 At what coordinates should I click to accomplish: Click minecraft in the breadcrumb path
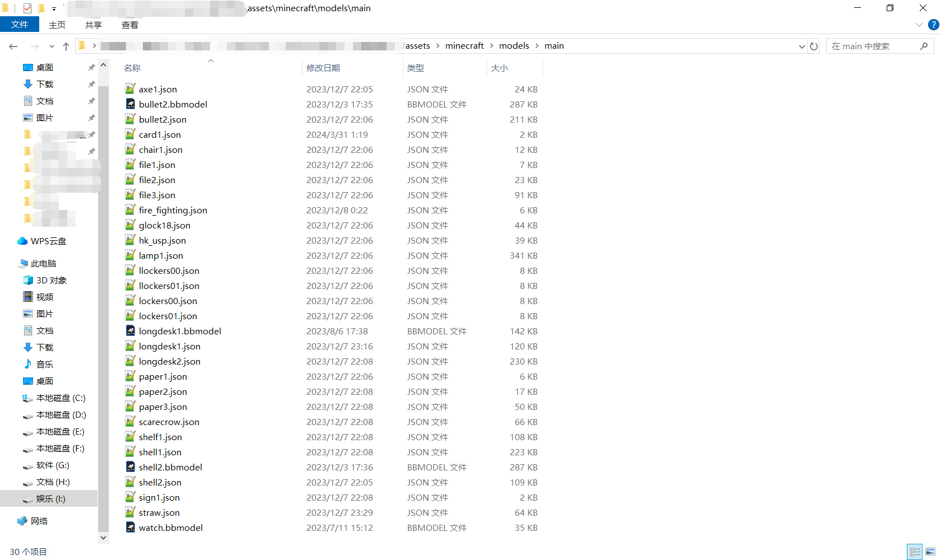464,46
